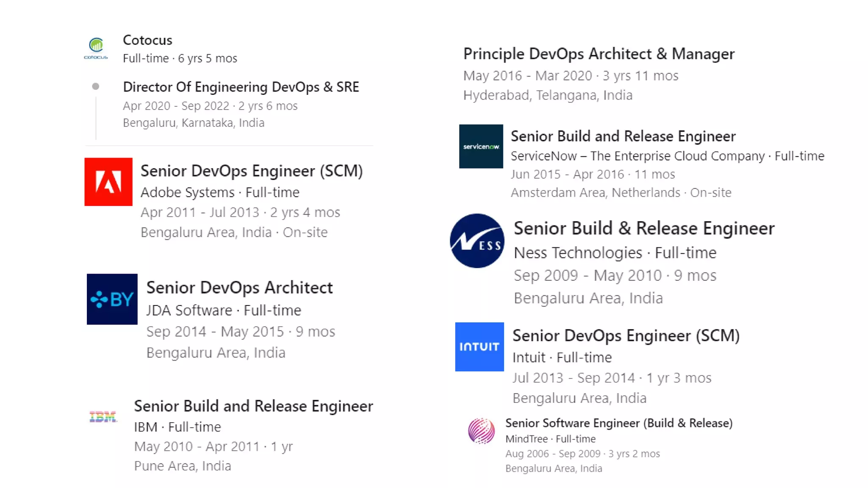Click the Intuit · Full-time company text
The height and width of the screenshot is (488, 868).
pos(562,358)
